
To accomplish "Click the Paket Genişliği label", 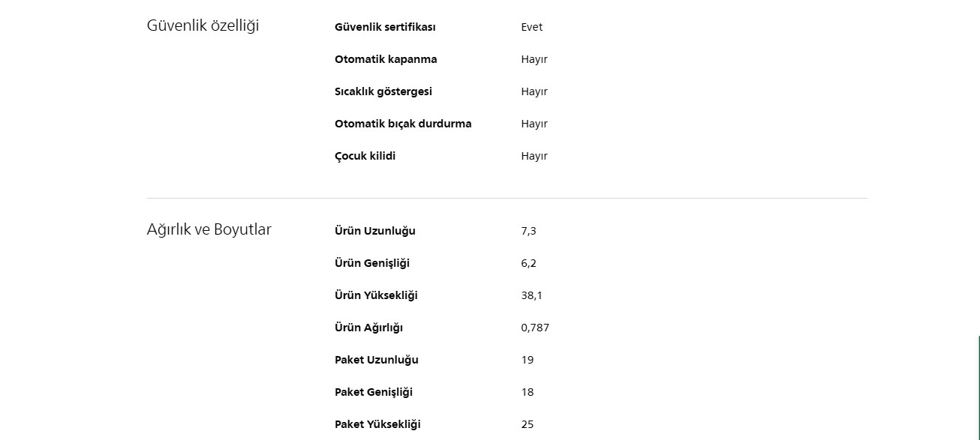I will pyautogui.click(x=374, y=392).
